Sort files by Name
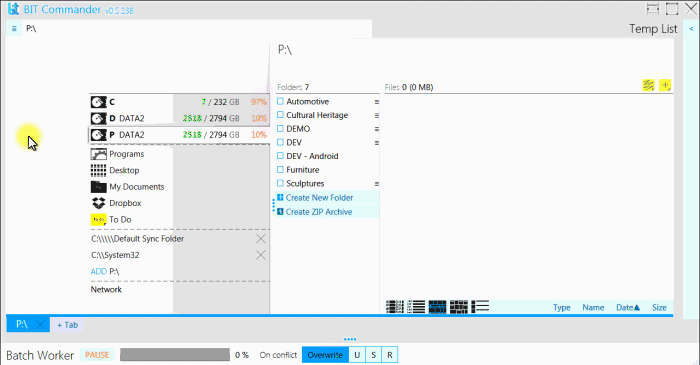Image resolution: width=700 pixels, height=365 pixels. (x=593, y=307)
